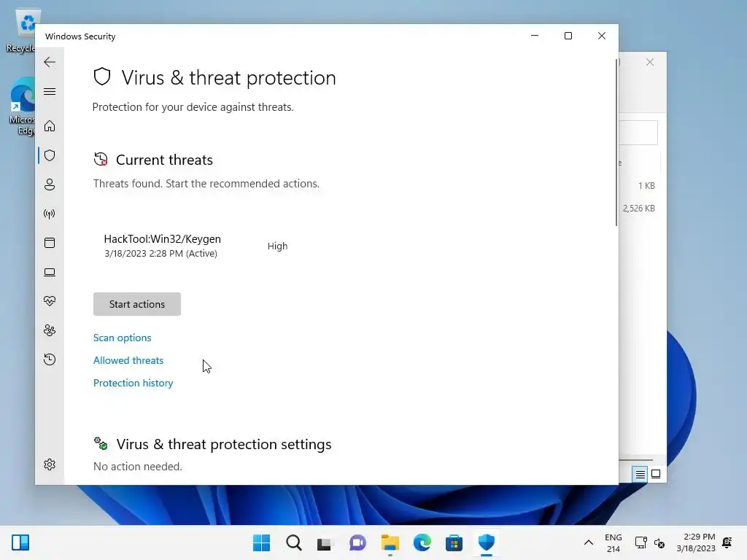Click the shield icon beside the page title

pyautogui.click(x=102, y=77)
